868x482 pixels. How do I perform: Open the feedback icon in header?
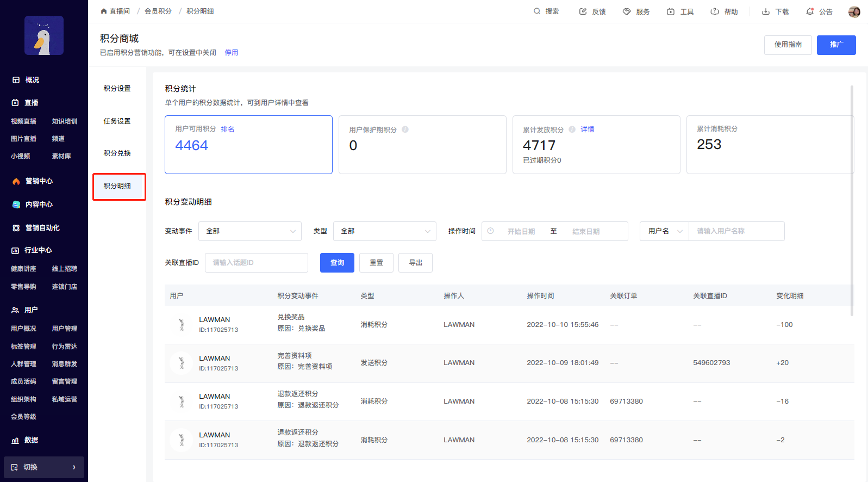[583, 11]
